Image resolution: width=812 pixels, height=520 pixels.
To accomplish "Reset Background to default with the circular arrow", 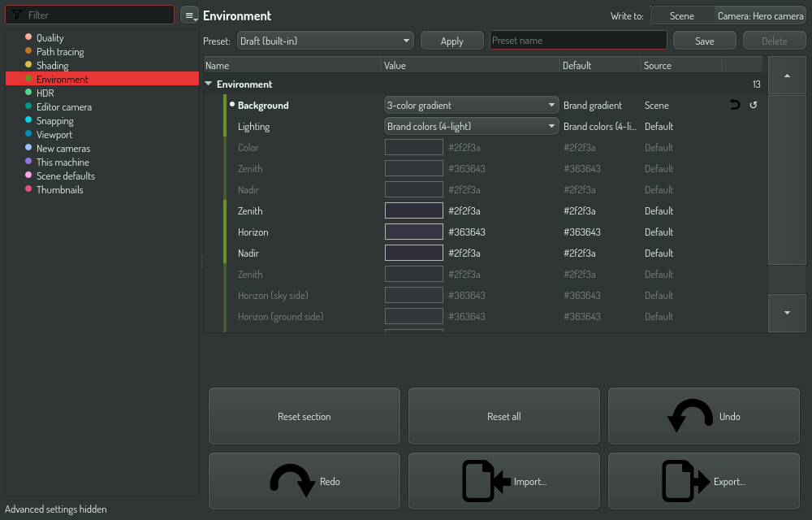I will click(754, 105).
